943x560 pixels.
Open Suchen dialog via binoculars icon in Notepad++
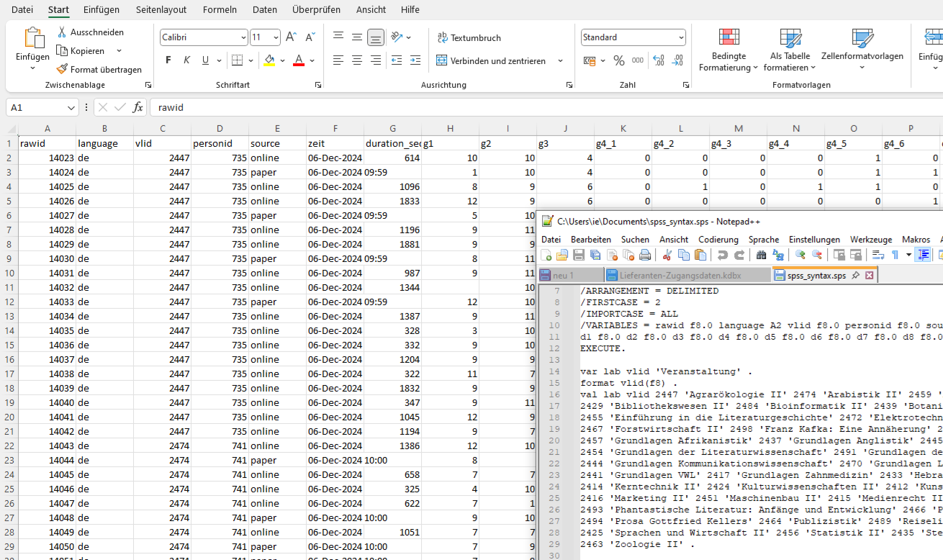[x=761, y=254]
